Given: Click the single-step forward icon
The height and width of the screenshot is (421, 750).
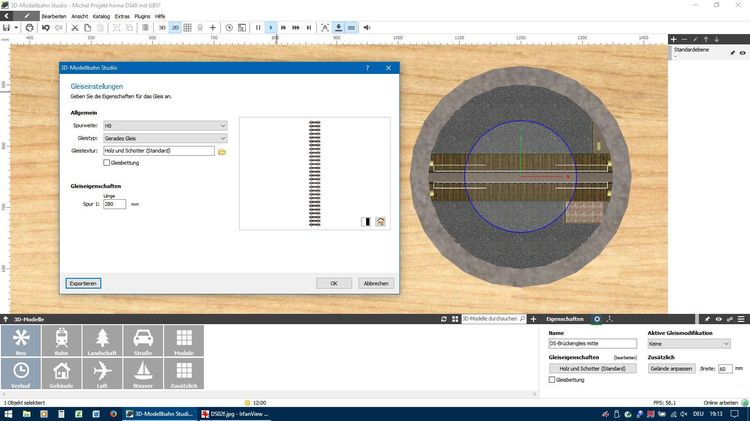Looking at the screenshot, I should tap(309, 28).
